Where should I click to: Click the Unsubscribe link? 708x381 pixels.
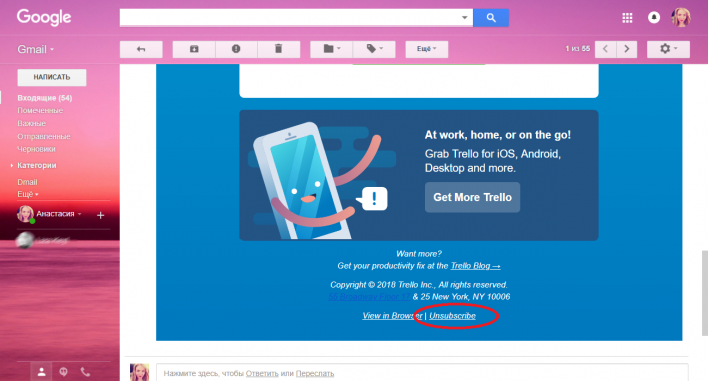pos(452,316)
